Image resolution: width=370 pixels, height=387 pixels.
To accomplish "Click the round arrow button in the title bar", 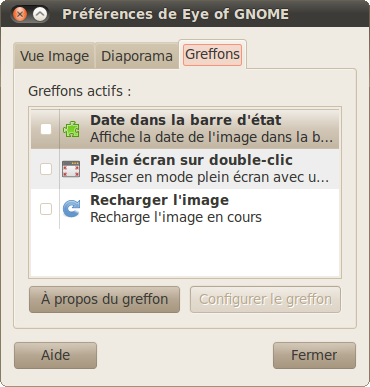I will click(x=40, y=14).
